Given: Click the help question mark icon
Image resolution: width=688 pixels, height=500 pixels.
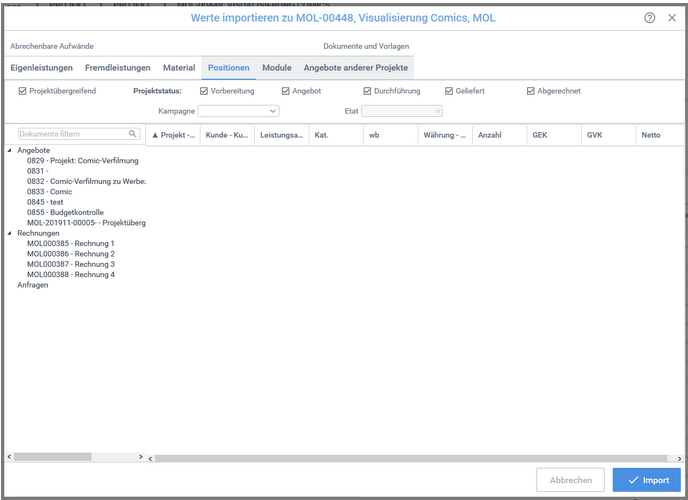Looking at the screenshot, I should click(650, 18).
